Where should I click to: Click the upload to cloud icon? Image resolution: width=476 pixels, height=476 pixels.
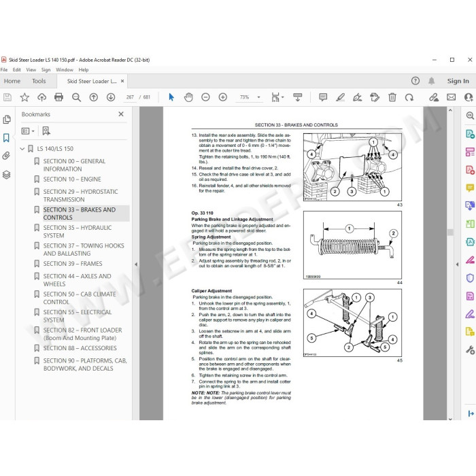tap(42, 97)
